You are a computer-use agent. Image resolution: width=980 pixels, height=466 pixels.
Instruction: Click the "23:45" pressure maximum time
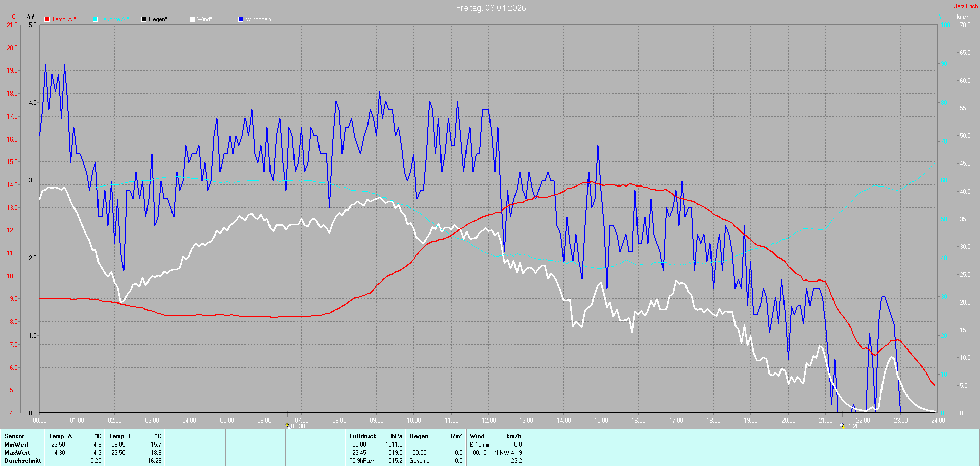(x=359, y=453)
